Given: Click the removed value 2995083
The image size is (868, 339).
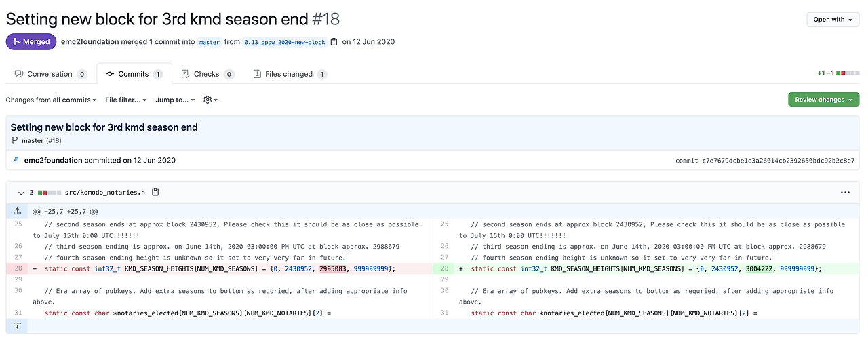Looking at the screenshot, I should (x=334, y=268).
